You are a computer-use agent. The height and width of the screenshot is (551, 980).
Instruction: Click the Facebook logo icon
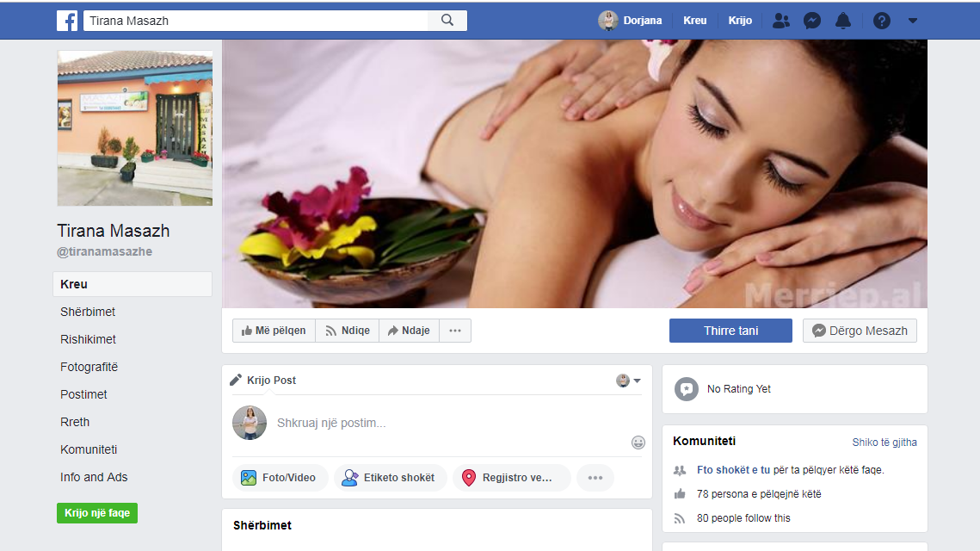(67, 21)
